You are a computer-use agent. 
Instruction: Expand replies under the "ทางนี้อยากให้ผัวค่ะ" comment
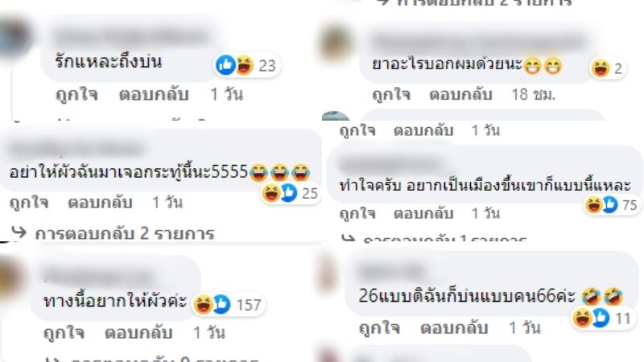tap(152, 360)
